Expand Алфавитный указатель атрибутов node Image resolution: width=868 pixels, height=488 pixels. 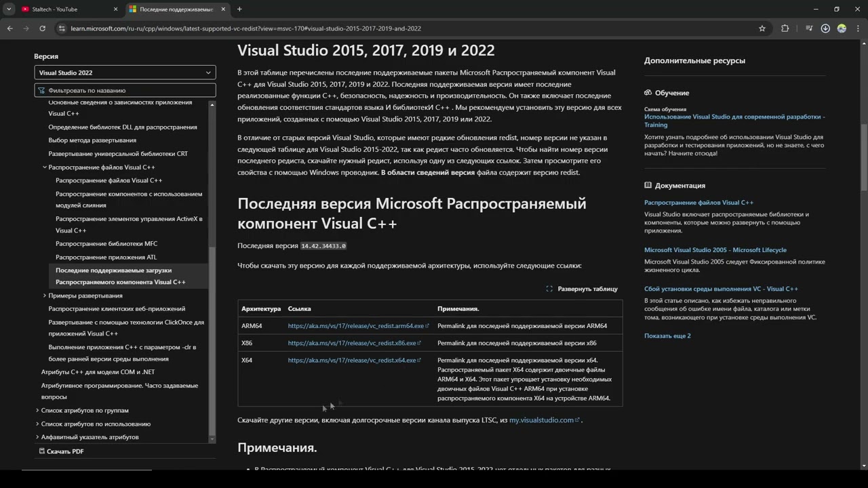pos(37,437)
